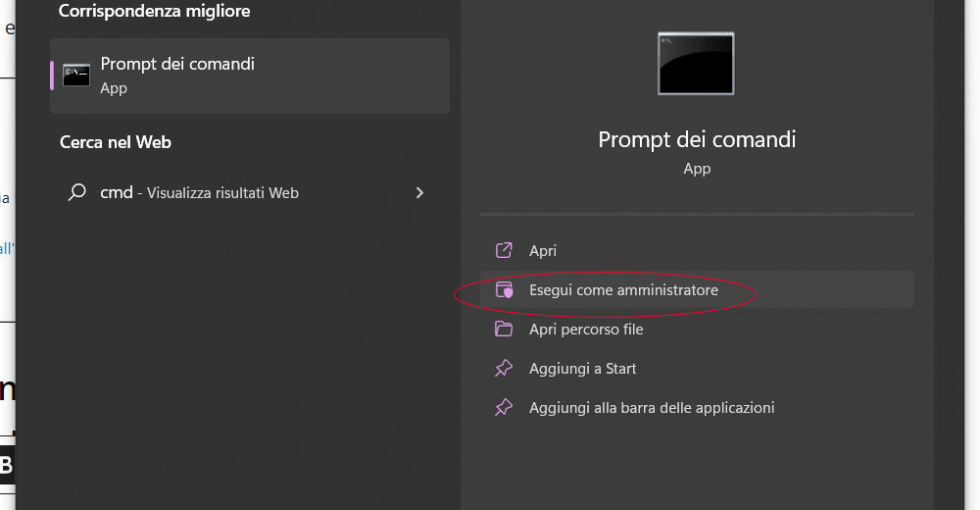
Task: Click the administrator shield icon
Action: (x=504, y=290)
